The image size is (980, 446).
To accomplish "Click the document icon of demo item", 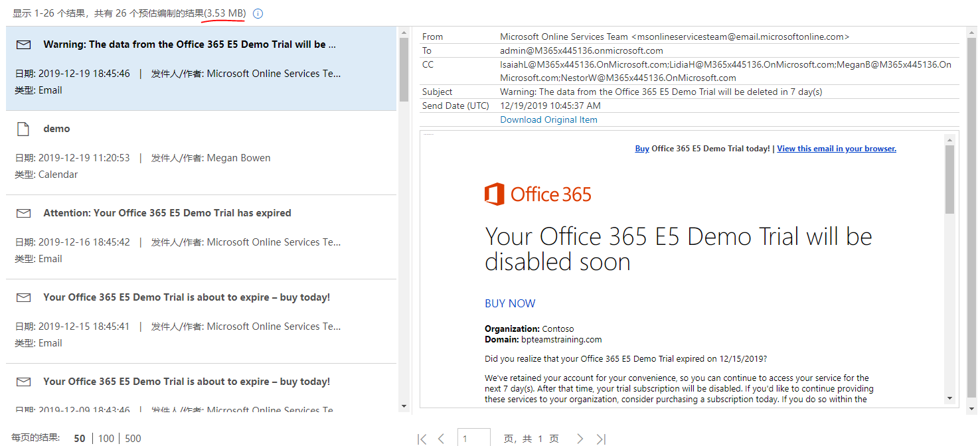I will pos(23,129).
